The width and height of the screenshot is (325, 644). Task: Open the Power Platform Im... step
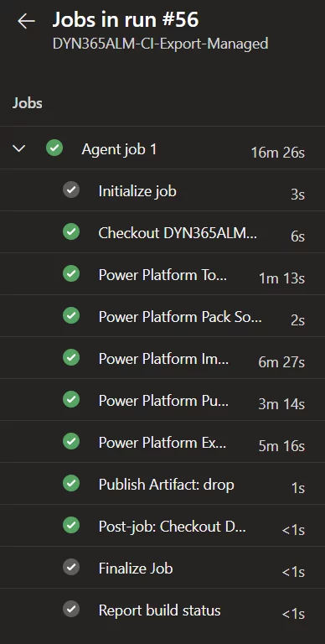point(162,358)
